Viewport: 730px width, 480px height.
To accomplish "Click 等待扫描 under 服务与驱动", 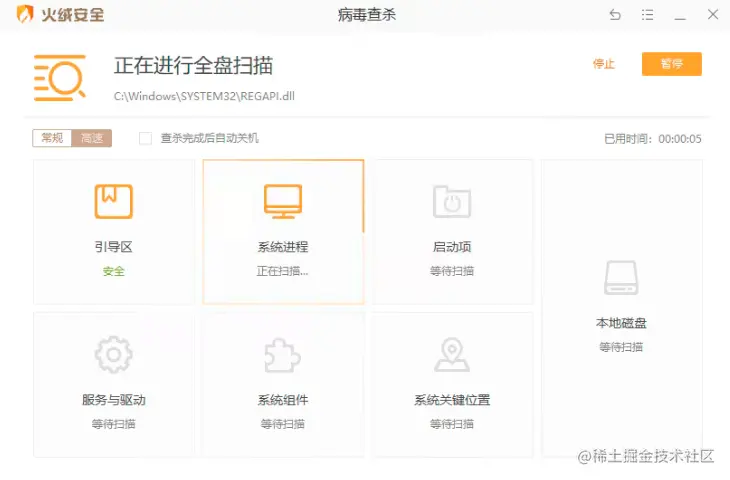I will tap(114, 424).
